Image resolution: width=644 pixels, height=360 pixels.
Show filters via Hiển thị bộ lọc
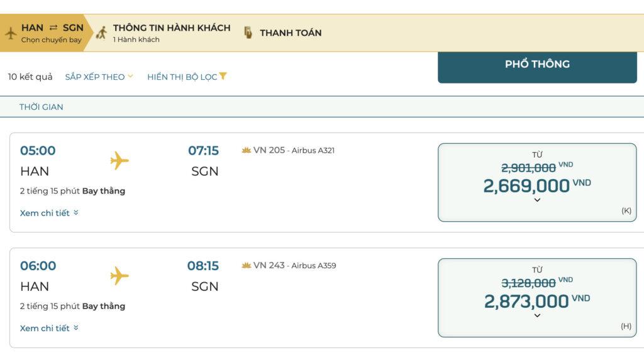[187, 77]
